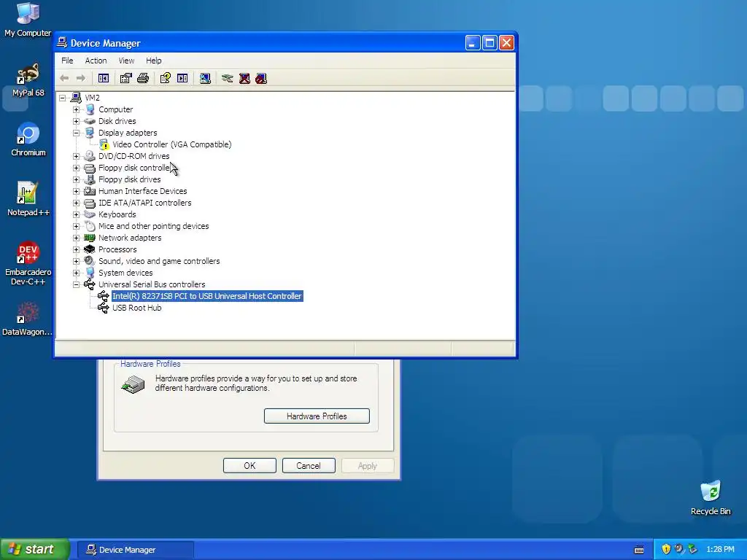The width and height of the screenshot is (747, 560).
Task: Expand the Processors category
Action: tap(76, 249)
